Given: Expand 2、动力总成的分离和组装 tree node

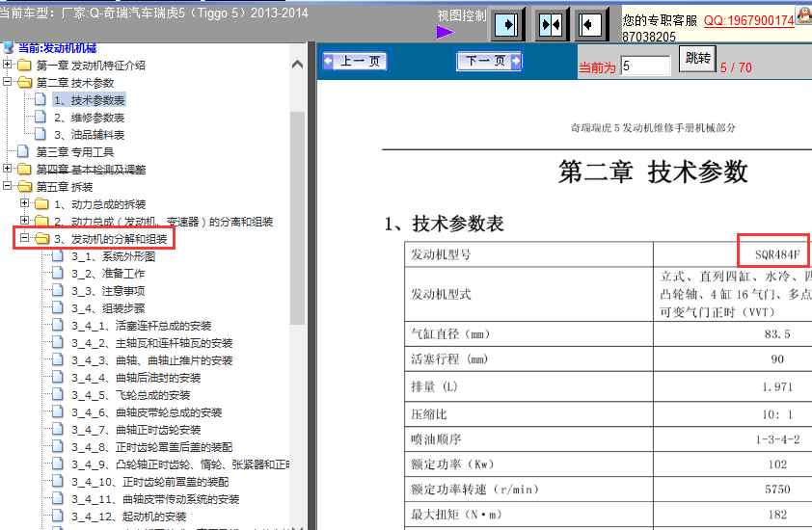Looking at the screenshot, I should [24, 220].
